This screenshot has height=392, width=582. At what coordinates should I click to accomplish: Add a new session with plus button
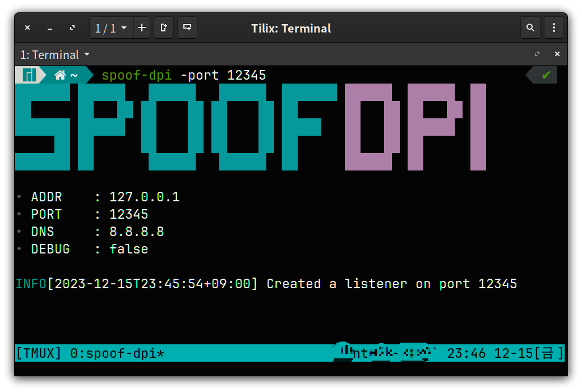pos(142,28)
